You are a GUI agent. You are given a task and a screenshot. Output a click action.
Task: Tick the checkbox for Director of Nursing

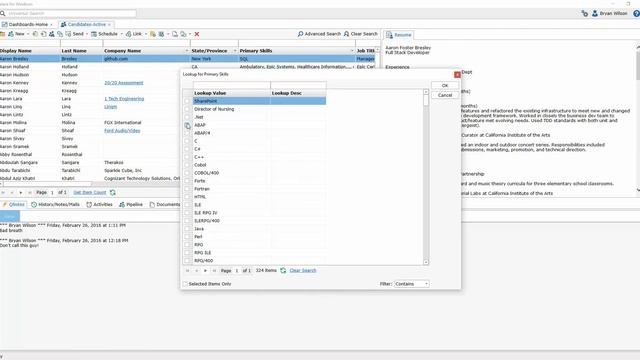187,109
